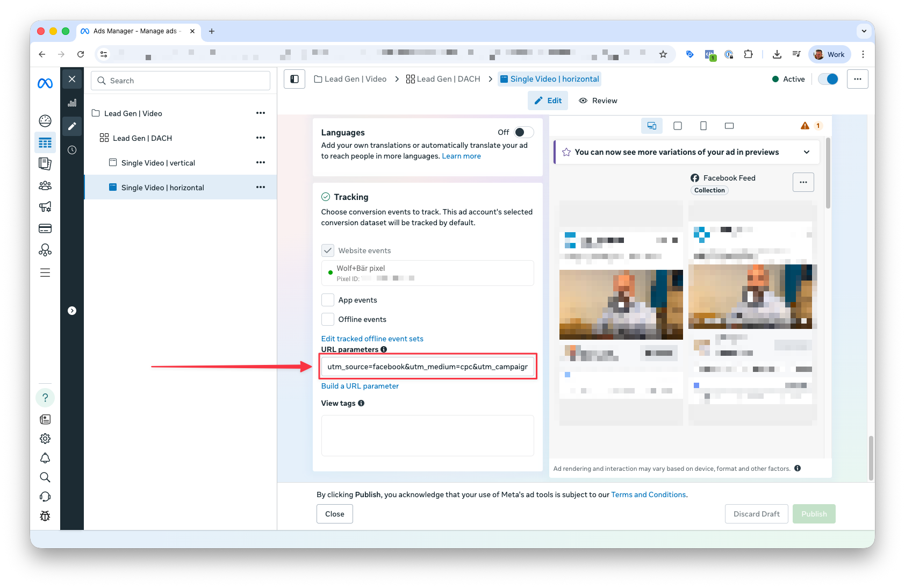The width and height of the screenshot is (905, 588).
Task: Open Ads Reporting from the sidebar
Action: pyautogui.click(x=45, y=163)
